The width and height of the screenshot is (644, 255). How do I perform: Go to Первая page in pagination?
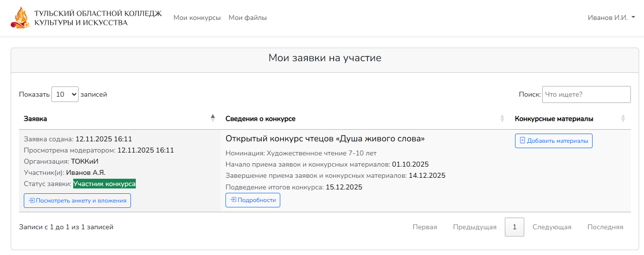[425, 227]
